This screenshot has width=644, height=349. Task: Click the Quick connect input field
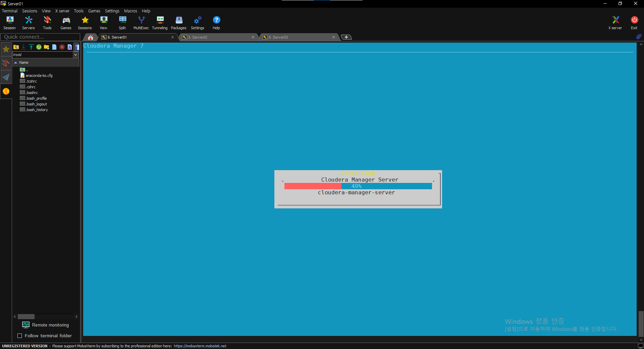pos(40,37)
